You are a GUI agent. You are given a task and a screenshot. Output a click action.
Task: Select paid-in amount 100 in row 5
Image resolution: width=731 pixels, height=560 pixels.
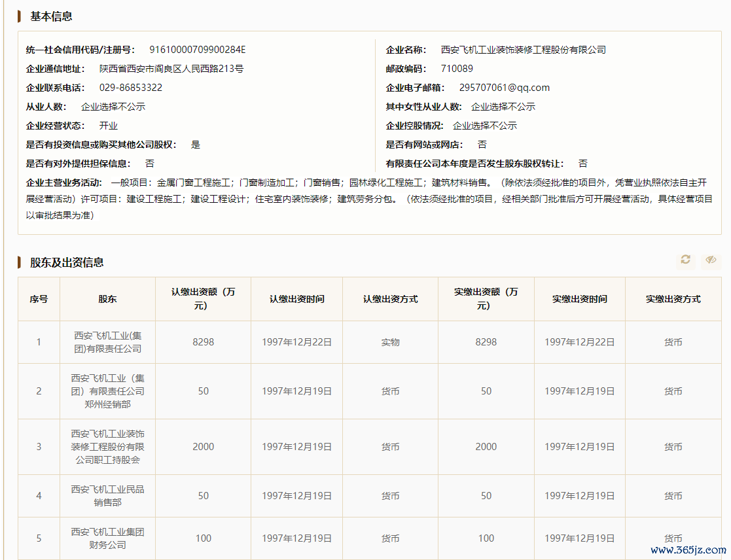[486, 538]
